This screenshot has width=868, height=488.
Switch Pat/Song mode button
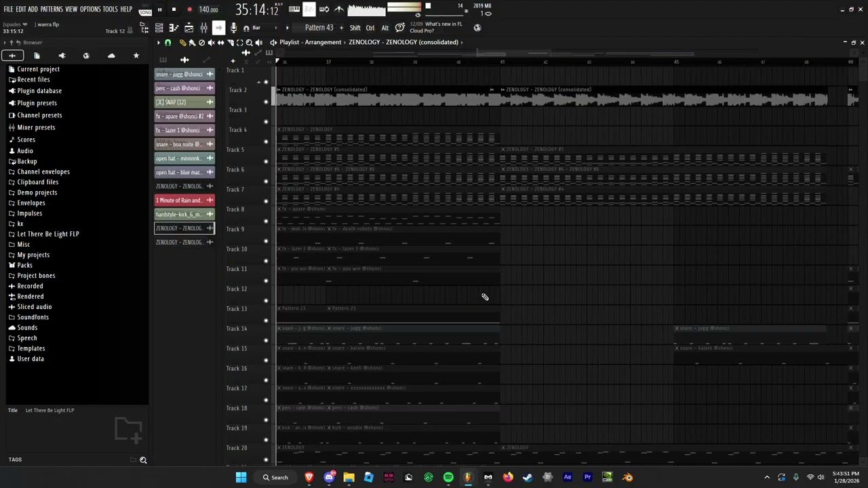coord(145,9)
